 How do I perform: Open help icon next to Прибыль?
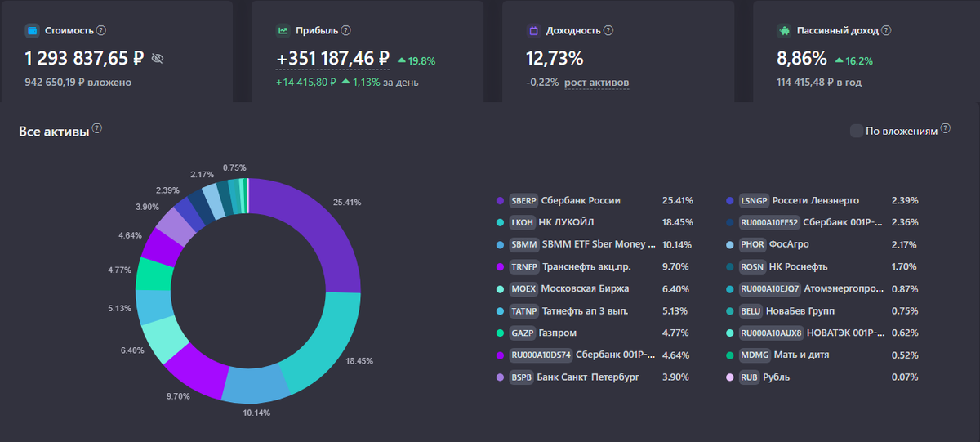coord(345,30)
